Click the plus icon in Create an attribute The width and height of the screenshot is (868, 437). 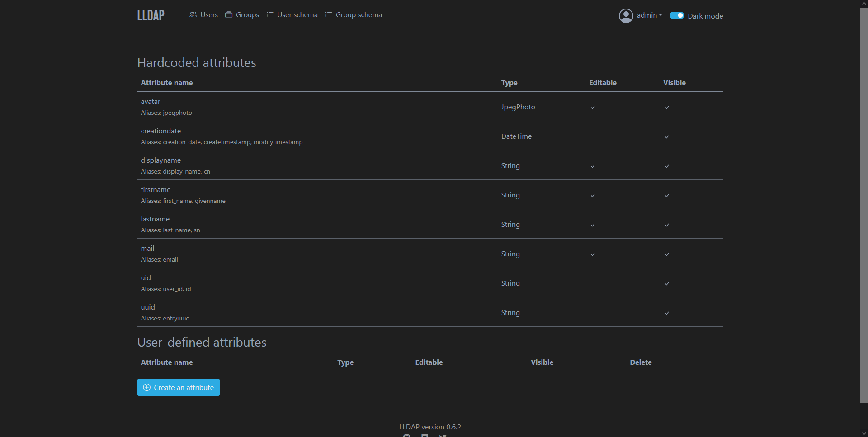coord(147,387)
